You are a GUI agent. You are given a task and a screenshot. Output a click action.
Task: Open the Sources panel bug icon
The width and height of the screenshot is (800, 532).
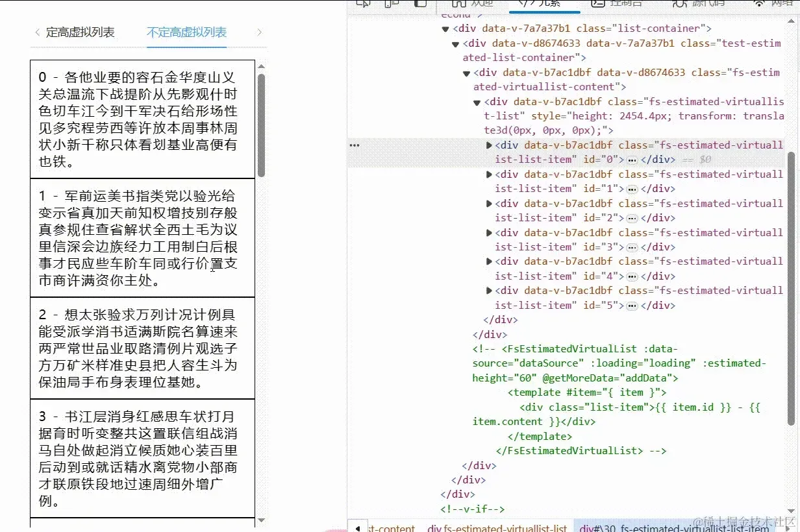point(679,3)
